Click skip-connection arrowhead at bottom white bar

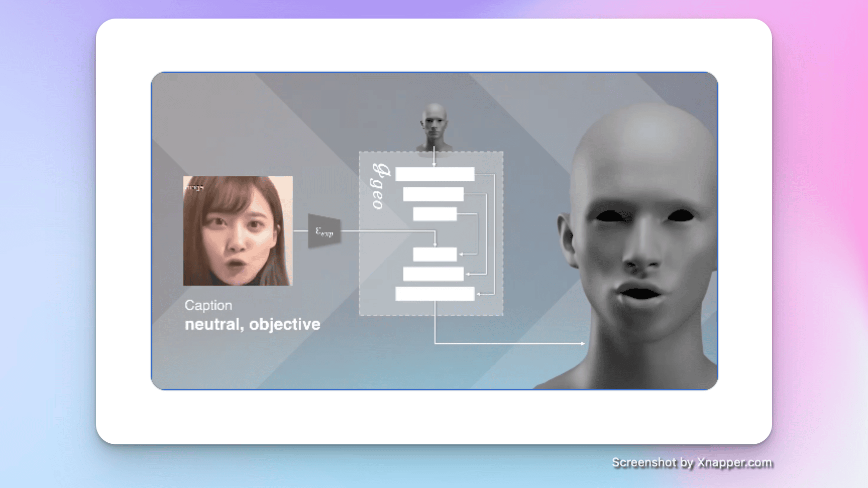[478, 294]
